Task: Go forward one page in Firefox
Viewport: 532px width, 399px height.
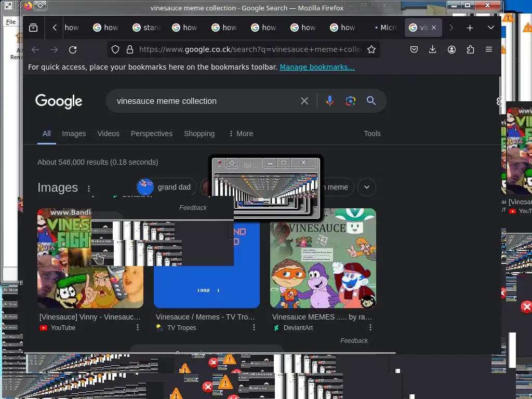Action: coord(54,50)
